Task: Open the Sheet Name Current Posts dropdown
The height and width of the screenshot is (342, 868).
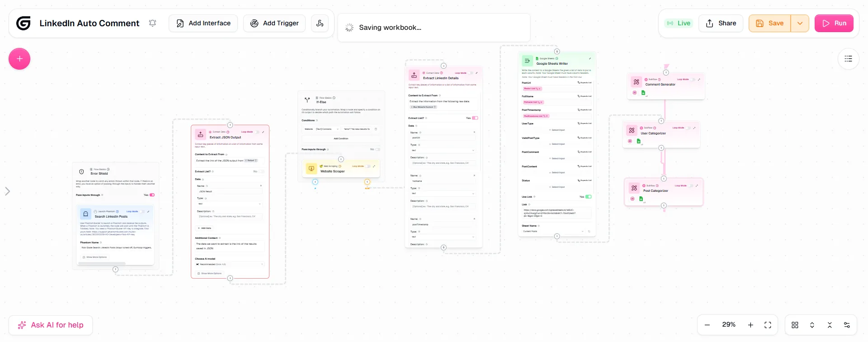Action: [553, 231]
